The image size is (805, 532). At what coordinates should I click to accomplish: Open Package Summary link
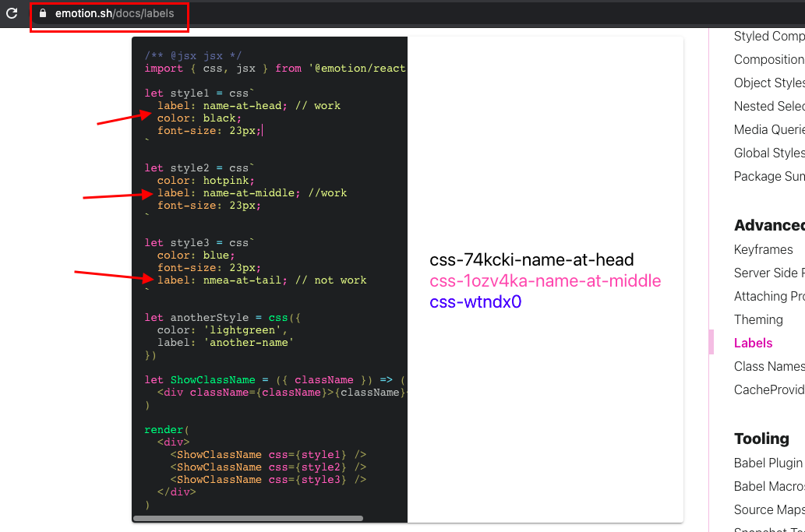(769, 177)
